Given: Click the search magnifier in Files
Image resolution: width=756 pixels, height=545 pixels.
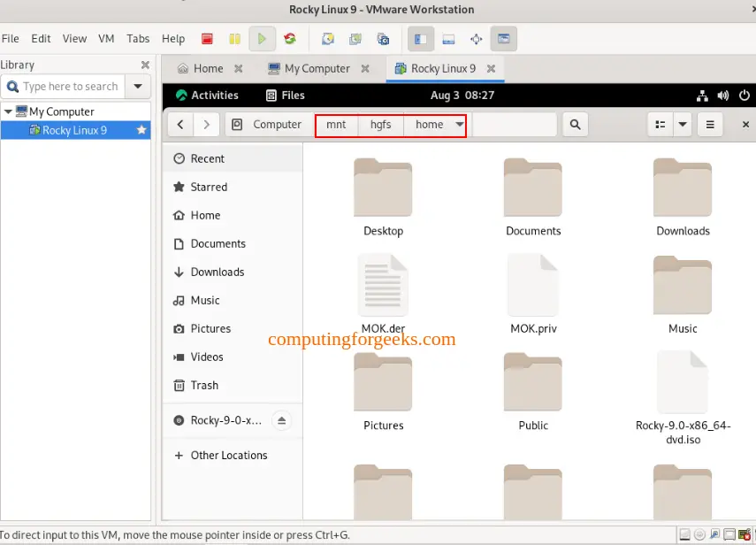Looking at the screenshot, I should click(x=575, y=125).
